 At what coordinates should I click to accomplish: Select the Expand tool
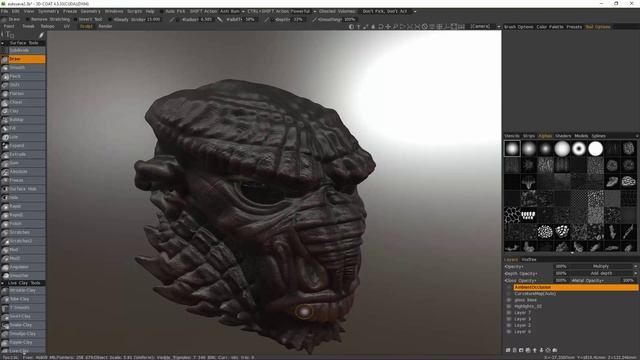23,146
